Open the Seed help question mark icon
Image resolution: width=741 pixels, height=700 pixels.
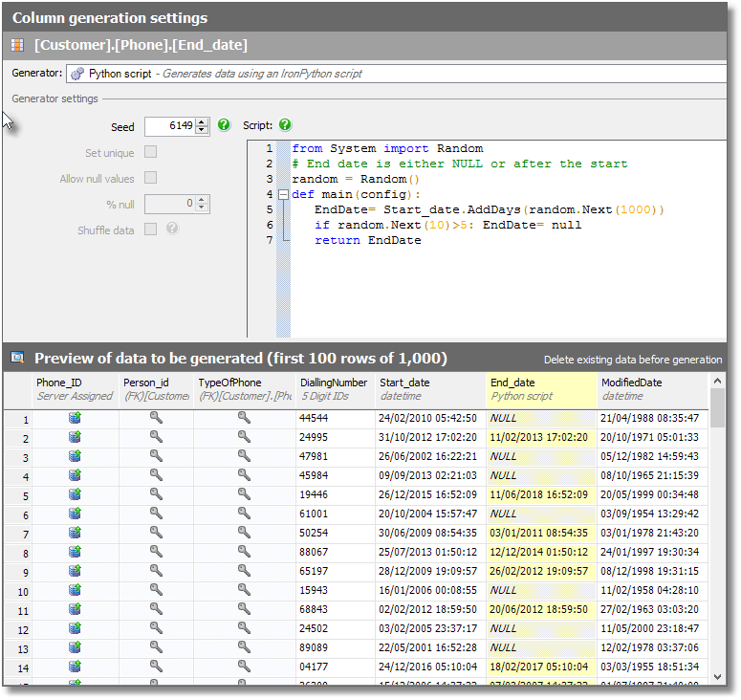point(224,124)
